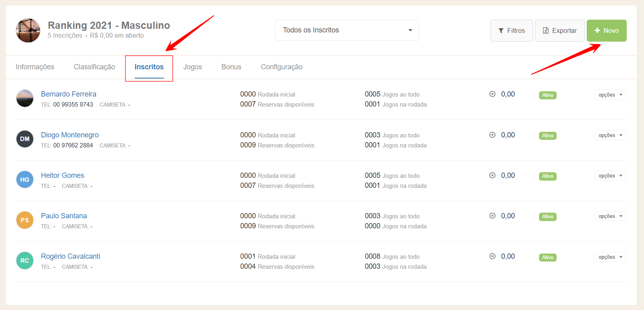Viewport: 644px width, 310px height.
Task: Click balance icon for Bernardo Ferreira
Action: pyautogui.click(x=493, y=94)
